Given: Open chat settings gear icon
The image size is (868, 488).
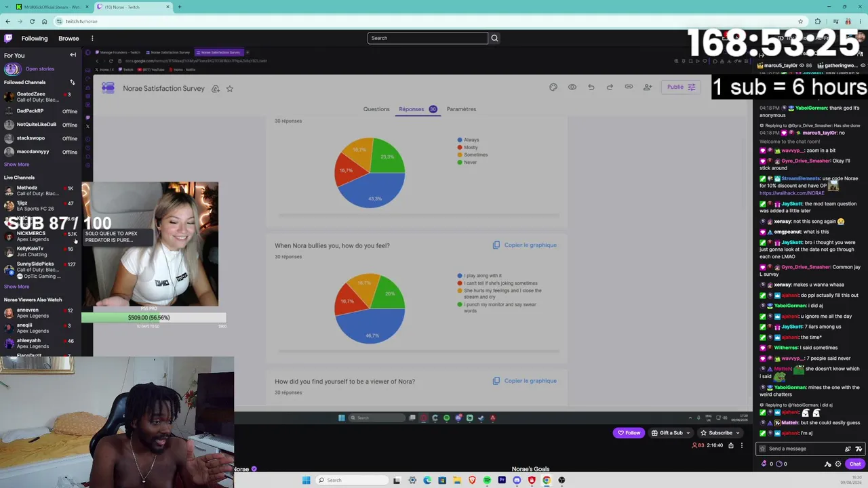Looking at the screenshot, I should tap(838, 464).
